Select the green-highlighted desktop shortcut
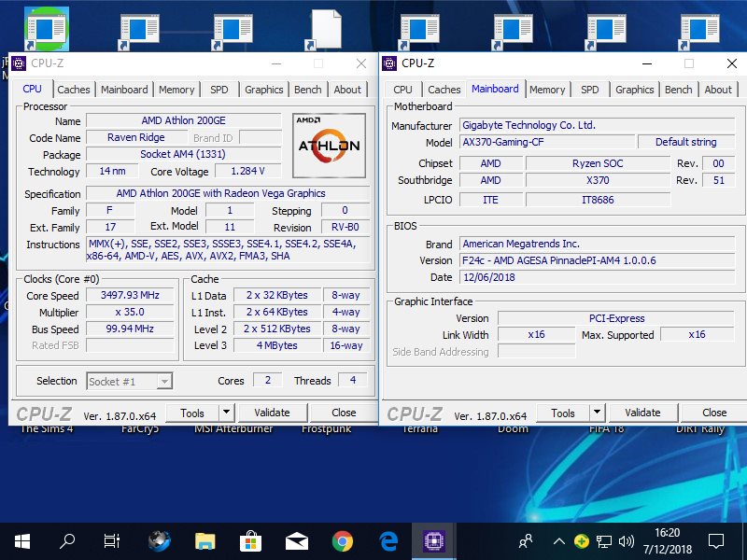 pos(46,29)
